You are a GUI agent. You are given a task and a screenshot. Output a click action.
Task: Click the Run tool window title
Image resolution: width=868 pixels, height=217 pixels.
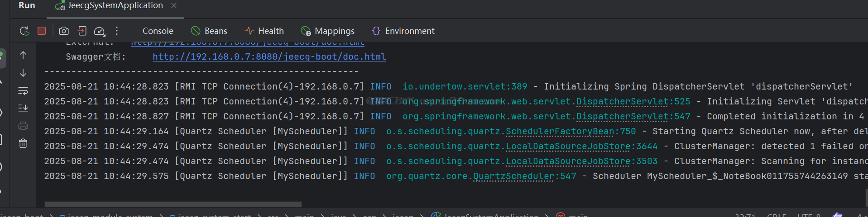point(27,5)
